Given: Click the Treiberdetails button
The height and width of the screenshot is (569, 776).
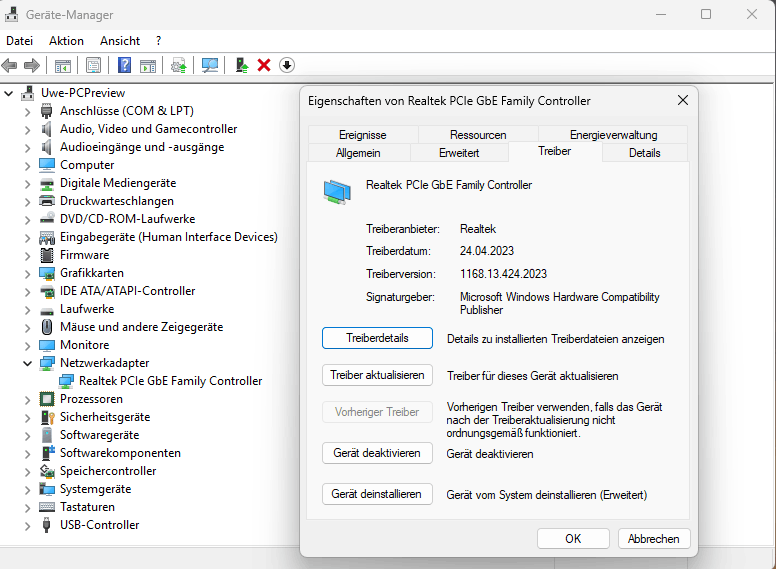Looking at the screenshot, I should pos(377,338).
